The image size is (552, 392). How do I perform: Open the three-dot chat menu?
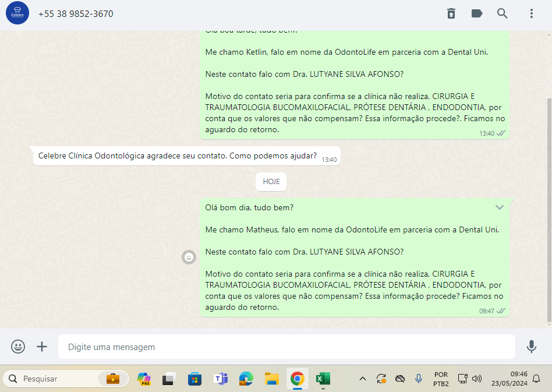(532, 13)
